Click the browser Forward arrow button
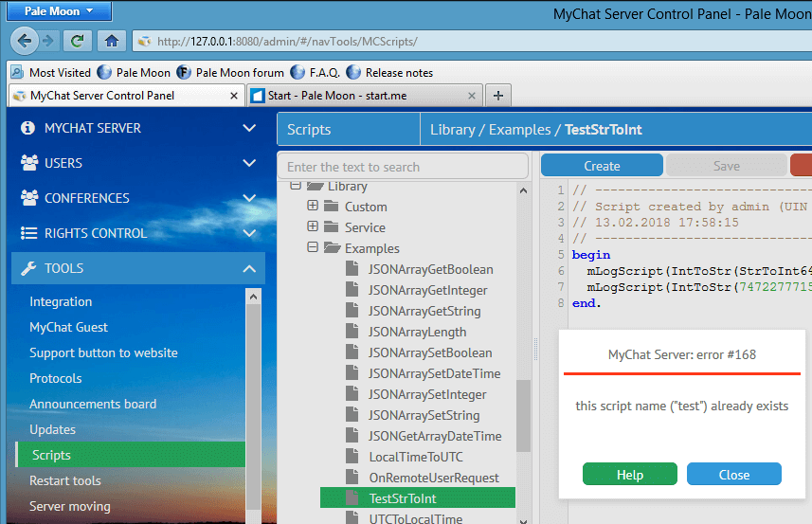 pos(48,41)
